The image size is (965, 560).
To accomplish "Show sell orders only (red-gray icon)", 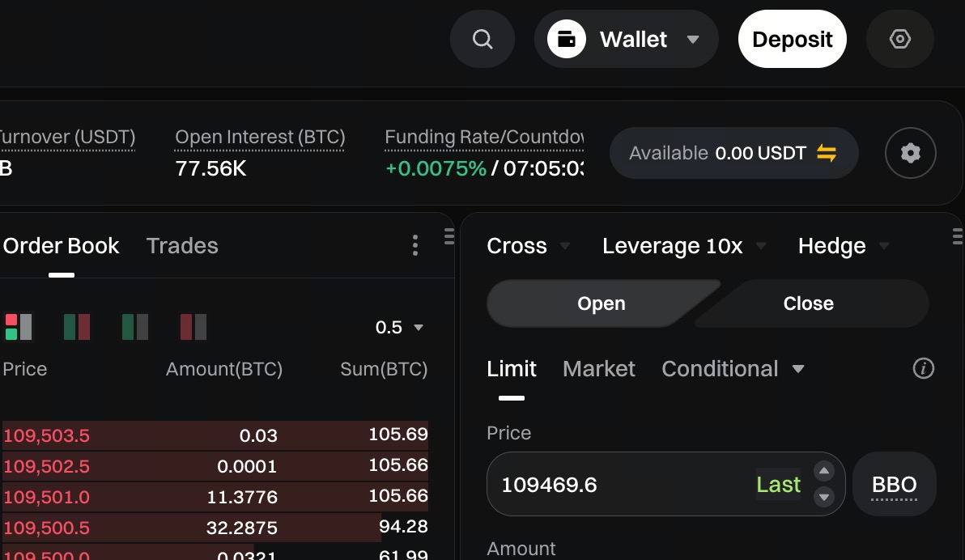I will pyautogui.click(x=193, y=327).
